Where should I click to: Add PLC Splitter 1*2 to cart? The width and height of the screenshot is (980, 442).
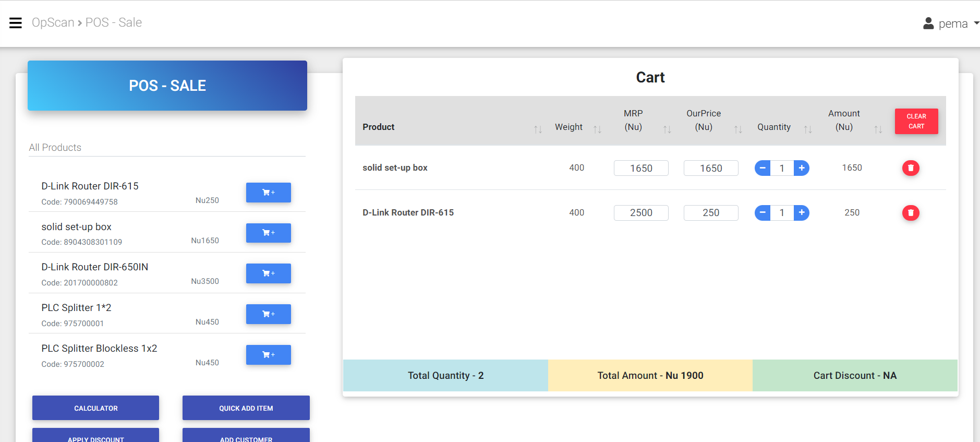[268, 314]
